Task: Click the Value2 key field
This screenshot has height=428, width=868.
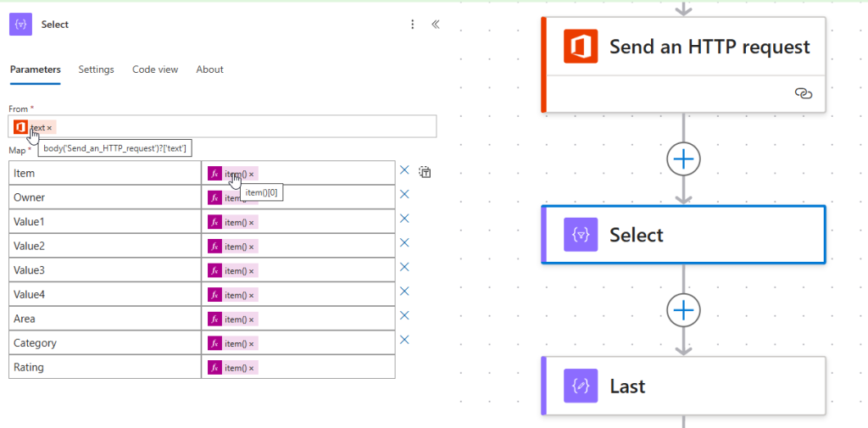Action: [x=105, y=246]
